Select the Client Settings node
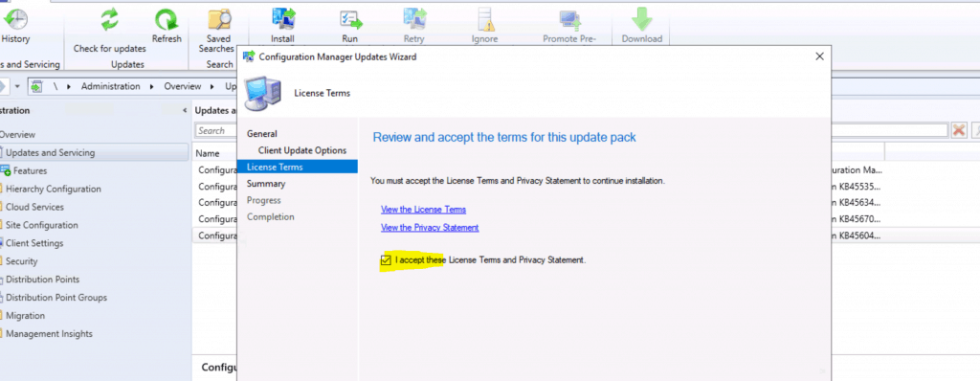This screenshot has width=980, height=381. [34, 243]
